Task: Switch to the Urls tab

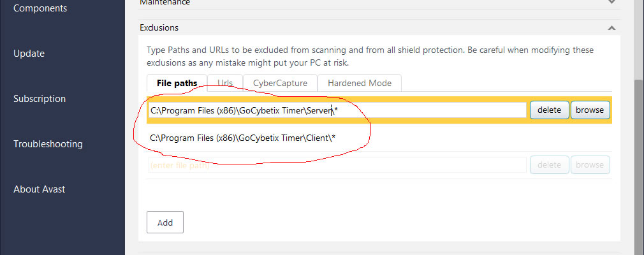Action: (225, 83)
